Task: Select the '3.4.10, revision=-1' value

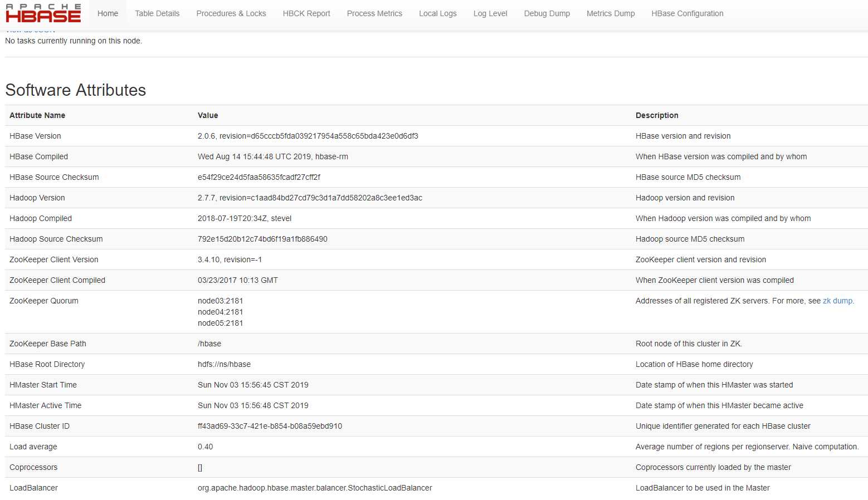Action: 230,259
